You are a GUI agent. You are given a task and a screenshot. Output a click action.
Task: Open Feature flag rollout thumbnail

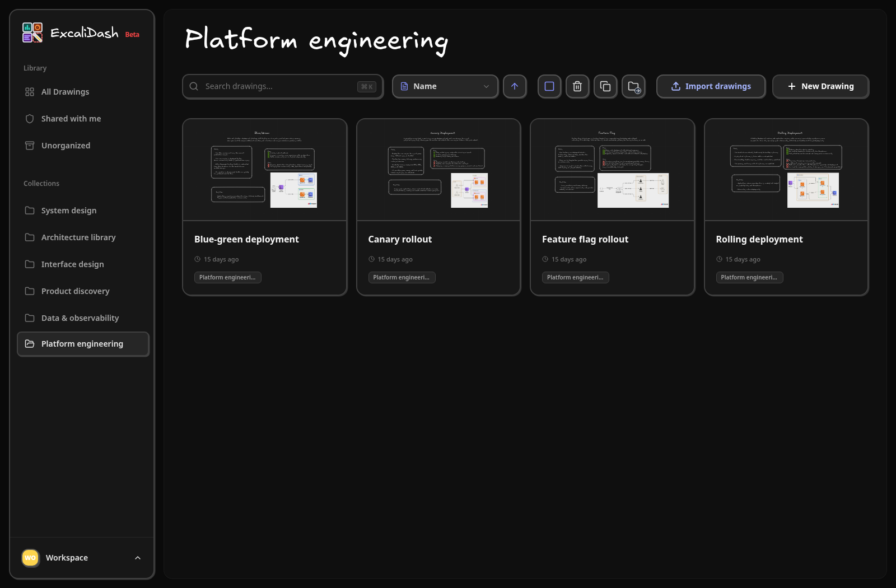coord(612,170)
